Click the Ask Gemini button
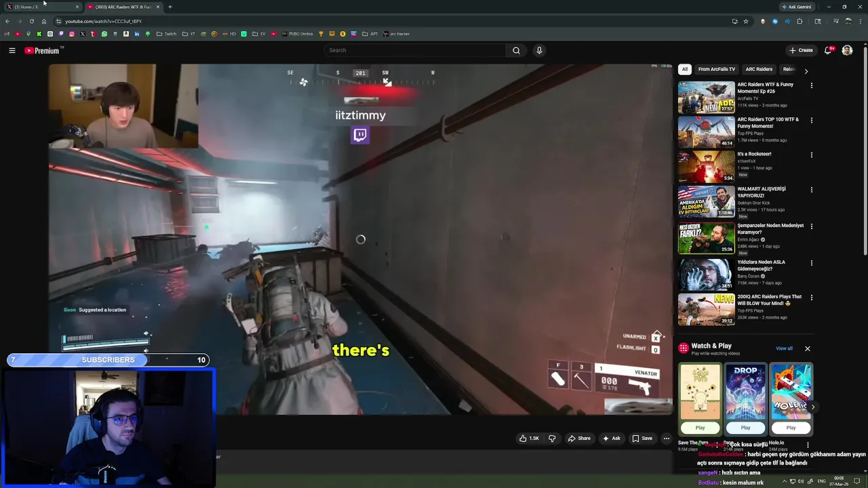Screen dimensions: 868x488 [x=796, y=7]
